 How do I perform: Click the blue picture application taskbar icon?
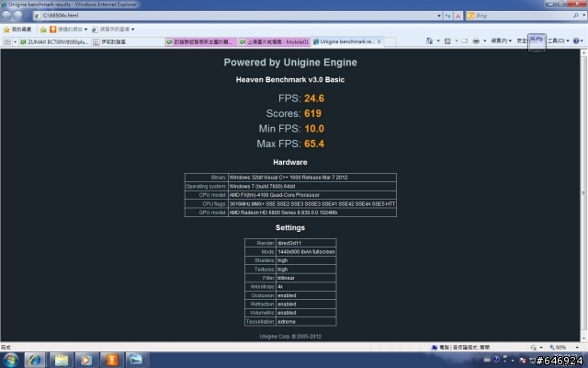[137, 360]
